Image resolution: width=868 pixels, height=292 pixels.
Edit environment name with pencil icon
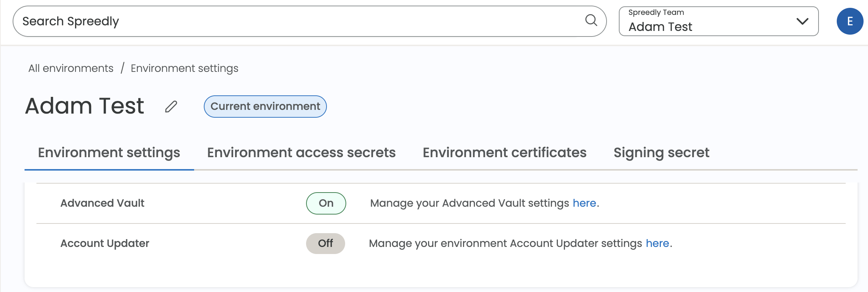tap(171, 107)
